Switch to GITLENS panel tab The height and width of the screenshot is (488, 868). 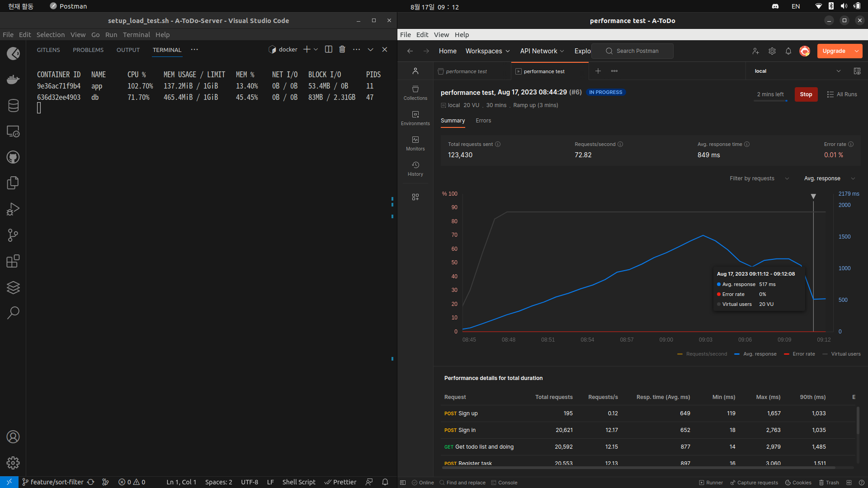[x=48, y=50]
